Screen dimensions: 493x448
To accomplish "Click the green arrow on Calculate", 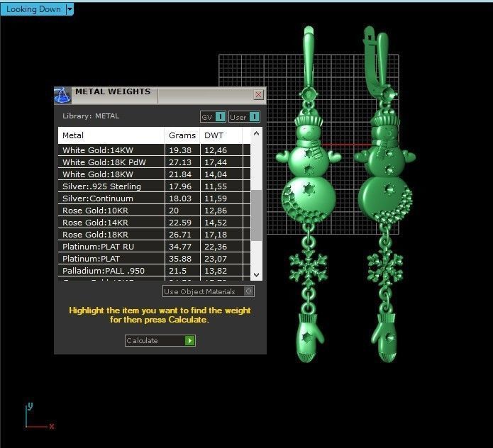I will pyautogui.click(x=189, y=340).
